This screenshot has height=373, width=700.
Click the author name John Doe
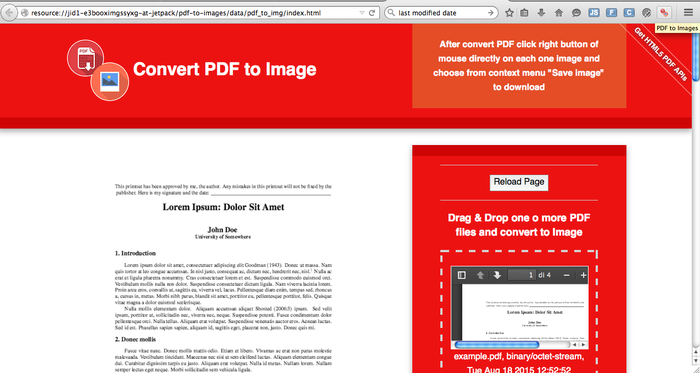point(222,230)
